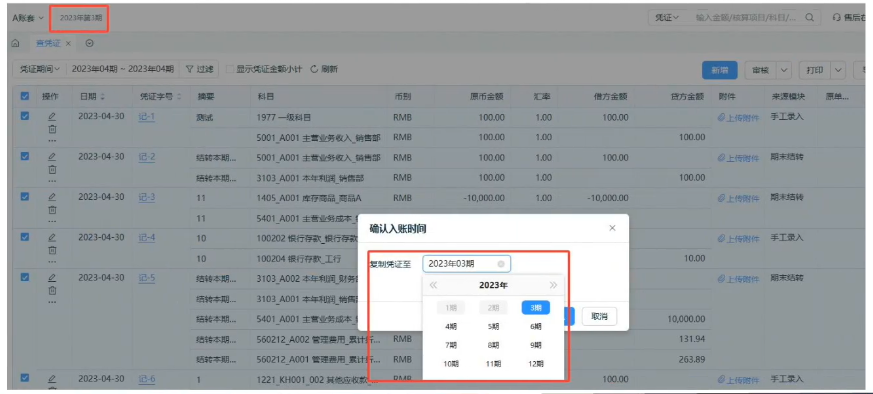Switch to the 查凭证 tab

click(x=48, y=43)
